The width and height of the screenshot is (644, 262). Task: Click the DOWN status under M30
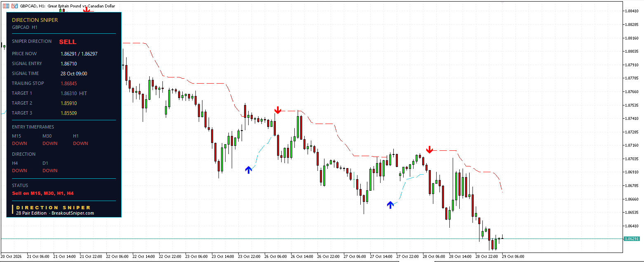pyautogui.click(x=50, y=143)
